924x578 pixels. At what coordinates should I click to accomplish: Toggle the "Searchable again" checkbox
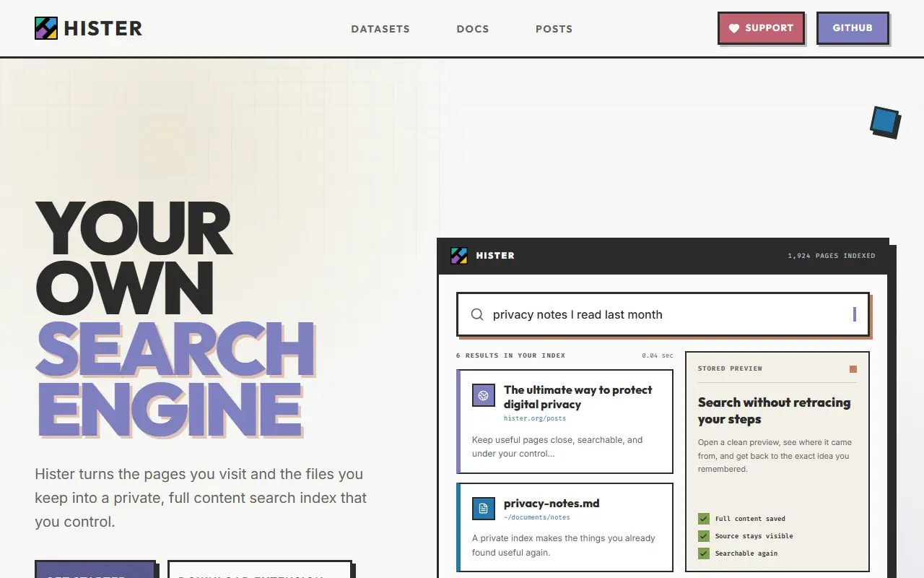coord(704,553)
